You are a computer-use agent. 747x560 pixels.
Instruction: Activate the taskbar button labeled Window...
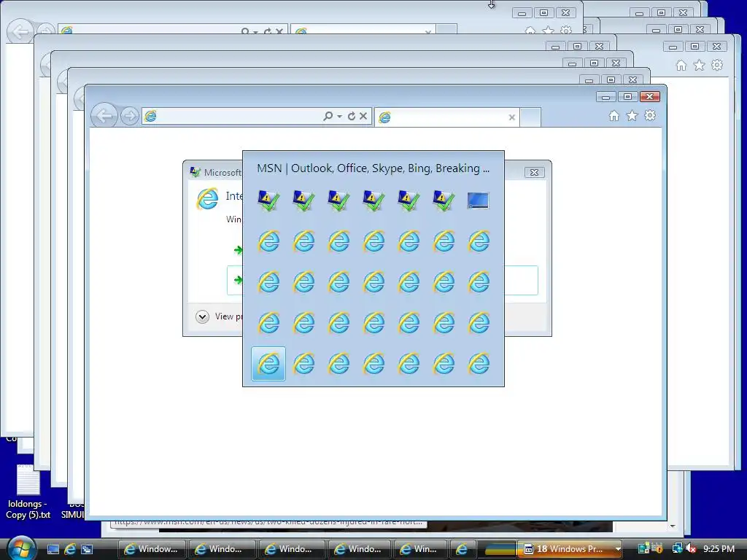point(151,549)
